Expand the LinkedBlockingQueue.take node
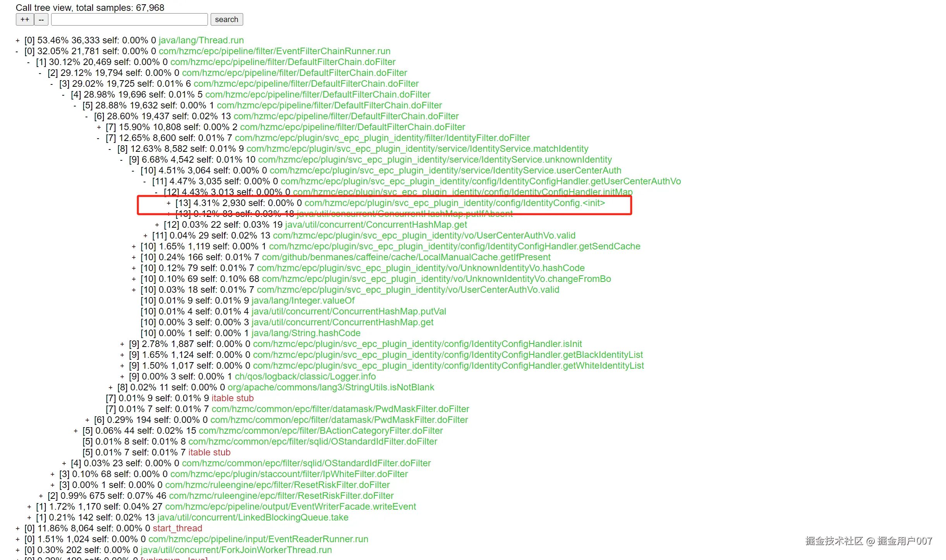The height and width of the screenshot is (560, 946). point(29,517)
